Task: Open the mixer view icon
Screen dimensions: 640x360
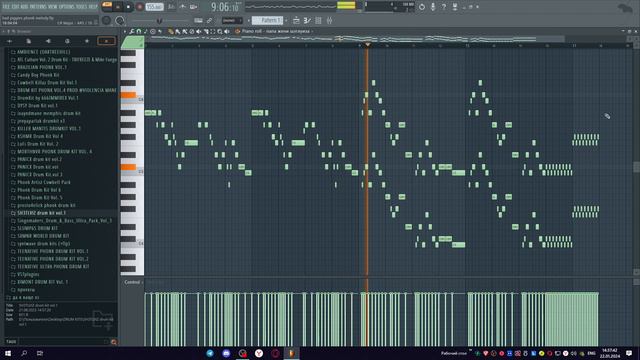Action: (x=329, y=20)
